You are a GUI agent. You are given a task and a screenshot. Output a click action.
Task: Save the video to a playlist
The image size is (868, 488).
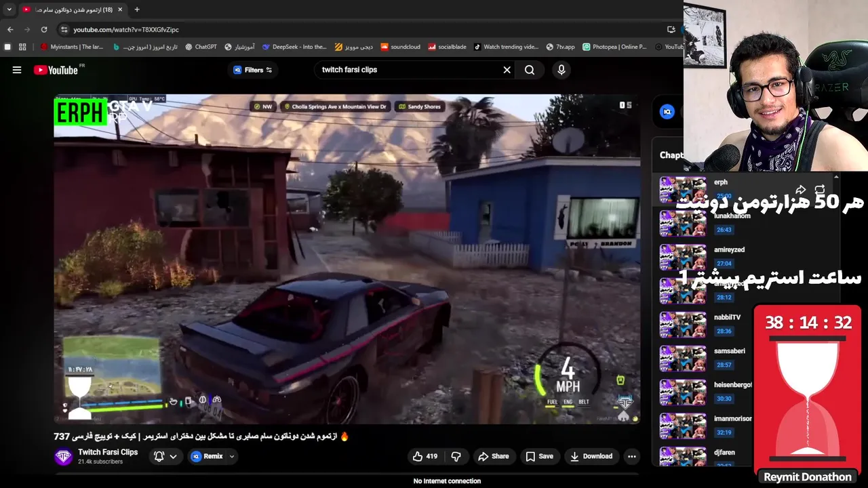click(x=540, y=456)
